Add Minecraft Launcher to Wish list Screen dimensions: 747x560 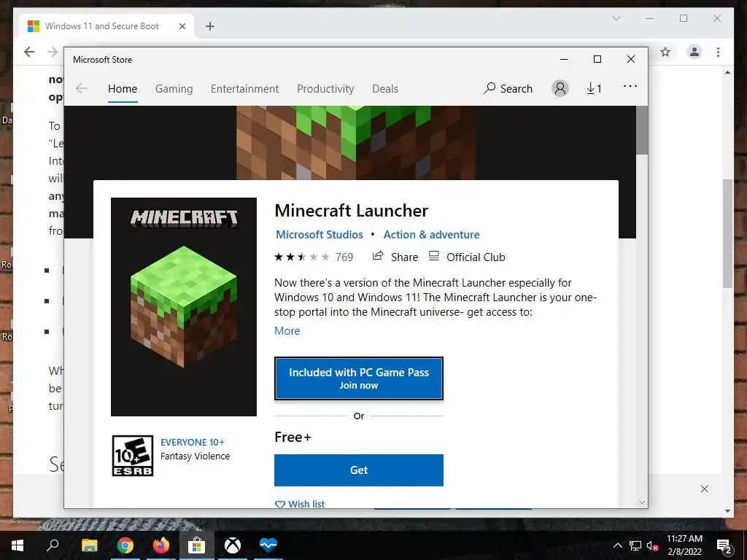[x=300, y=504]
